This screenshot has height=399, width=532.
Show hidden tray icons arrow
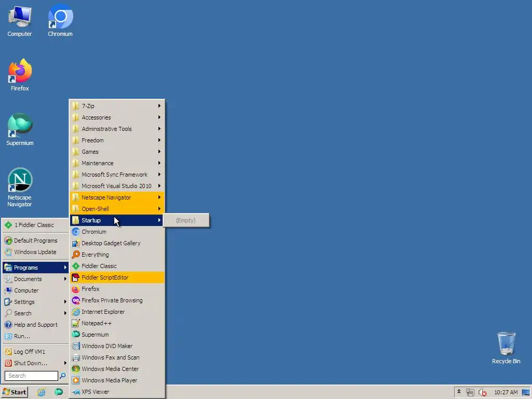coord(459,392)
